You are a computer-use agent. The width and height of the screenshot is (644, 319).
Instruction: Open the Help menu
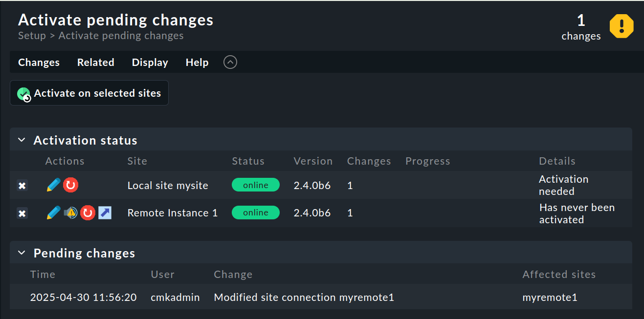197,62
